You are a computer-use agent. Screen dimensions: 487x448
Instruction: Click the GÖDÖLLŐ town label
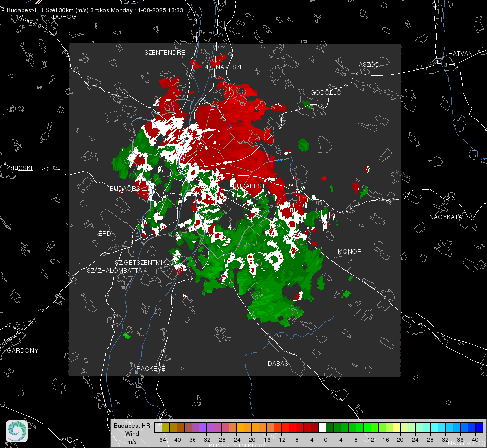coord(326,92)
